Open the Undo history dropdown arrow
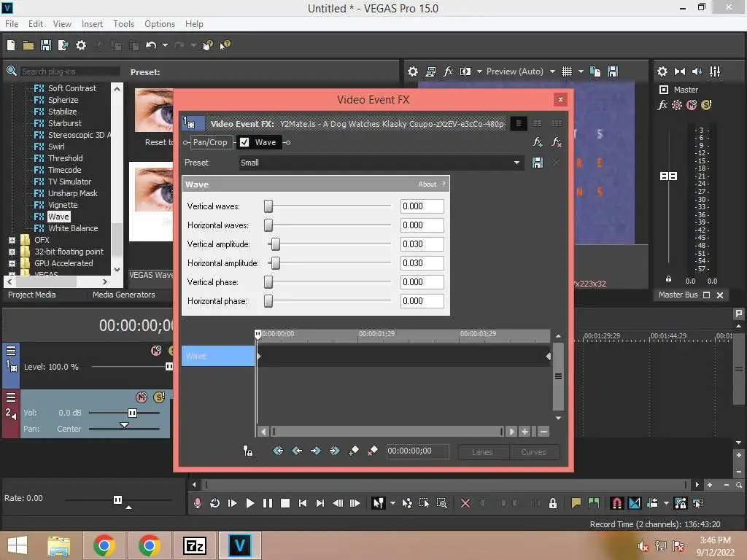This screenshot has height=560, width=747. point(165,45)
